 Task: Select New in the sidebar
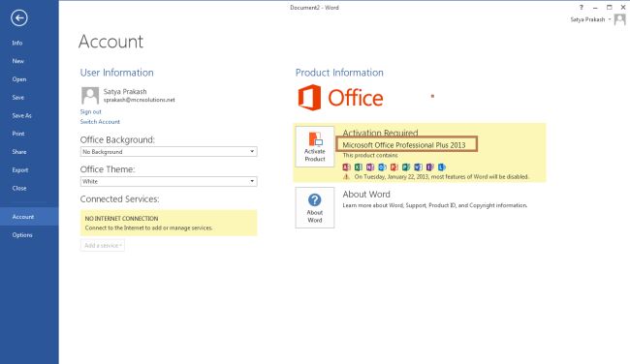tap(18, 61)
